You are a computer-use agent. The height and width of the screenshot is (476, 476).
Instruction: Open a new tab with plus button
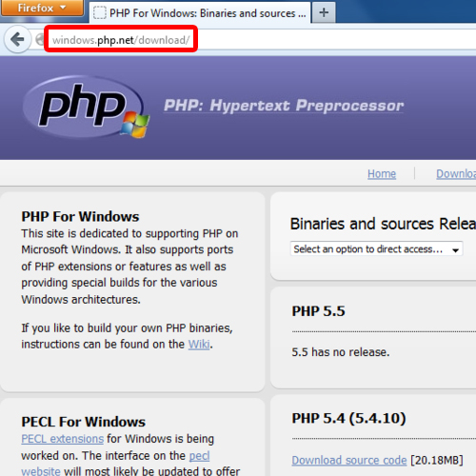click(x=324, y=12)
